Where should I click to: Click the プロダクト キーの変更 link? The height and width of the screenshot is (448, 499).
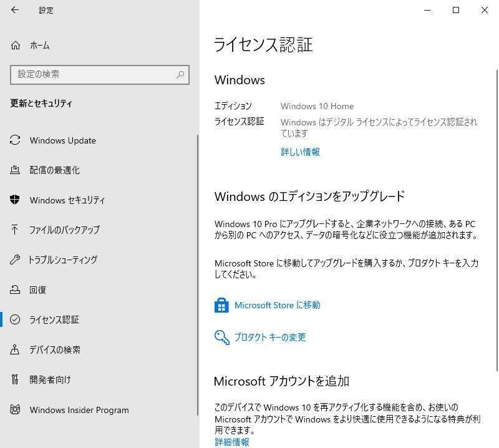(270, 337)
